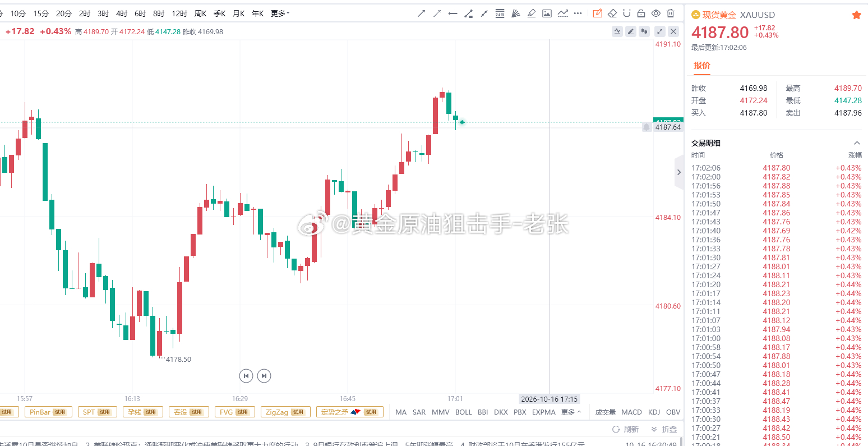Switch to the 15分 timeframe
The width and height of the screenshot is (868, 446).
pyautogui.click(x=41, y=13)
